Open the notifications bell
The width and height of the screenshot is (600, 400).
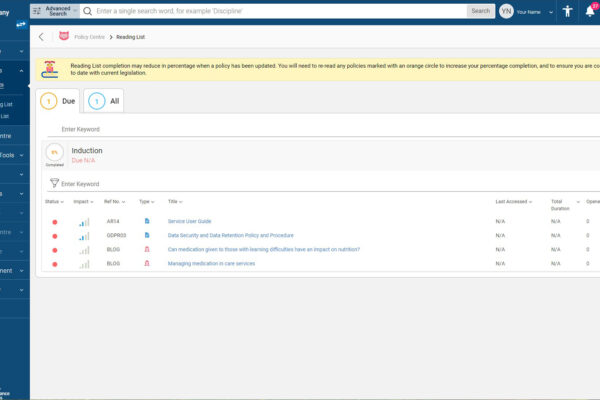[590, 11]
